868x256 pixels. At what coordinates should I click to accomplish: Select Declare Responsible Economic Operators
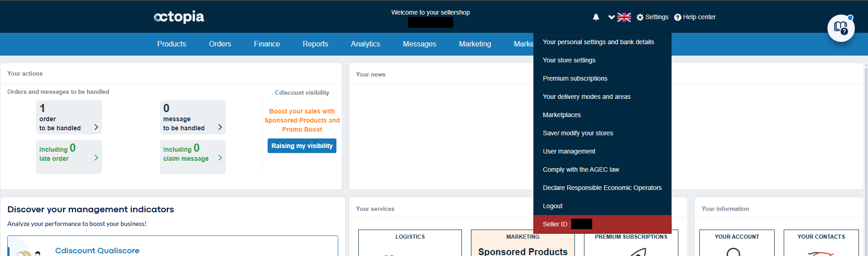[x=602, y=188]
